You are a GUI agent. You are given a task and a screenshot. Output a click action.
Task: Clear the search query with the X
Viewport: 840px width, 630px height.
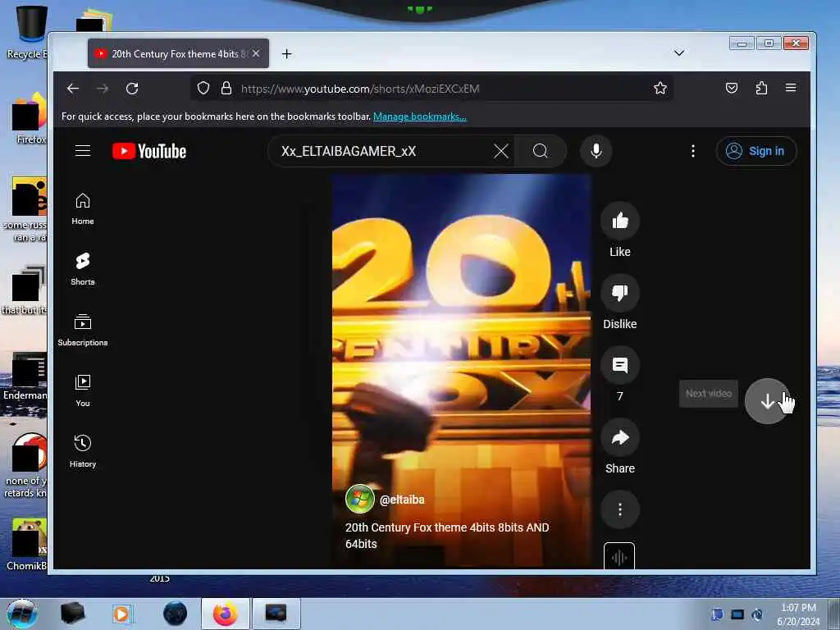pos(501,151)
